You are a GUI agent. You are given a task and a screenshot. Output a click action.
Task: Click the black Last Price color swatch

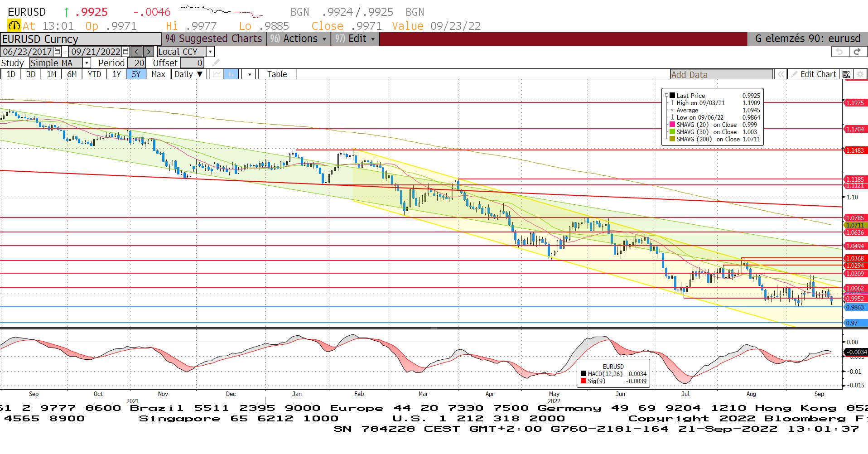(672, 96)
